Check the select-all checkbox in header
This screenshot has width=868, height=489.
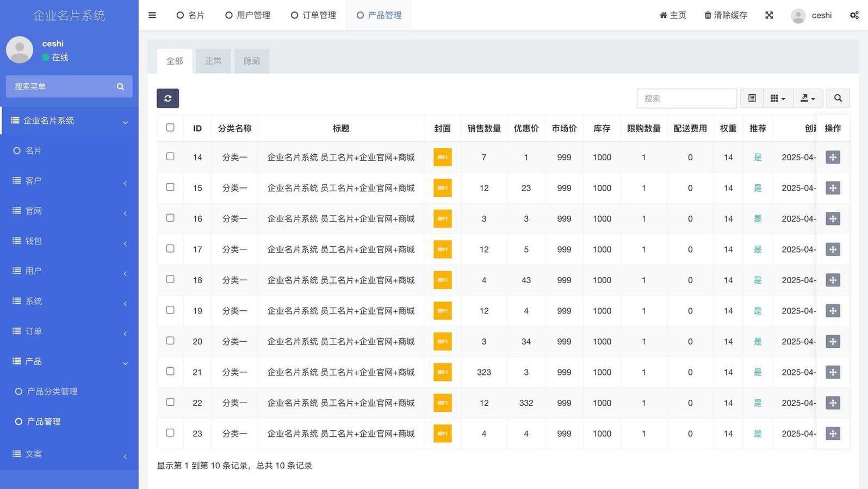(x=170, y=128)
